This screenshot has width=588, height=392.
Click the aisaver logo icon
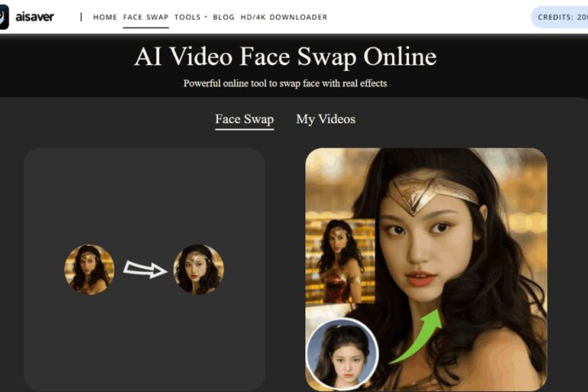click(4, 17)
